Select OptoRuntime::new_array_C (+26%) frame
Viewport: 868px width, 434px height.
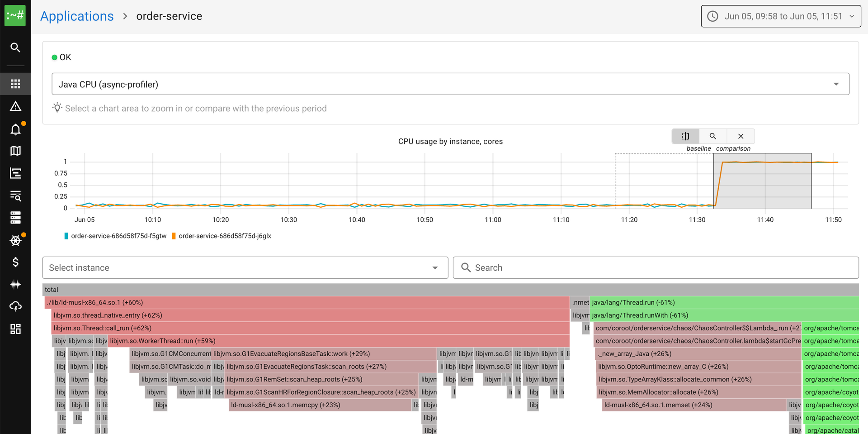[x=699, y=367]
